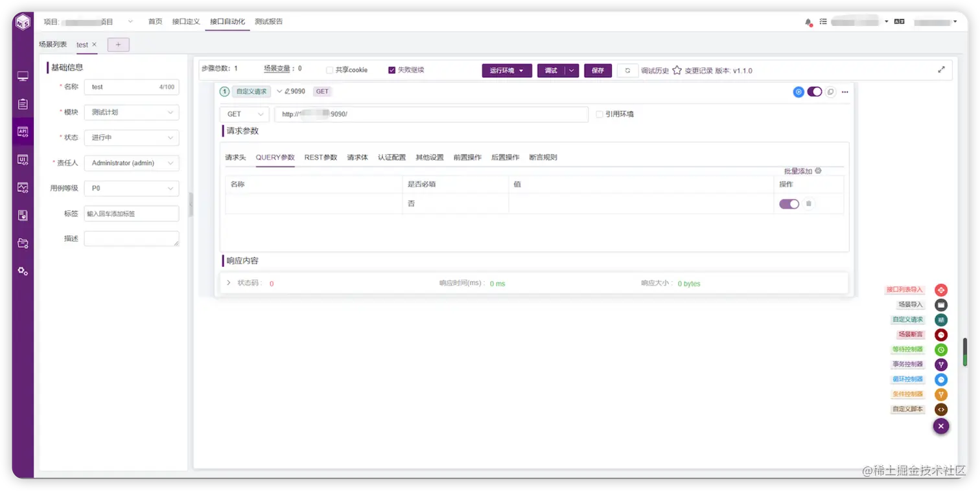Open the GET method dropdown

coord(244,114)
